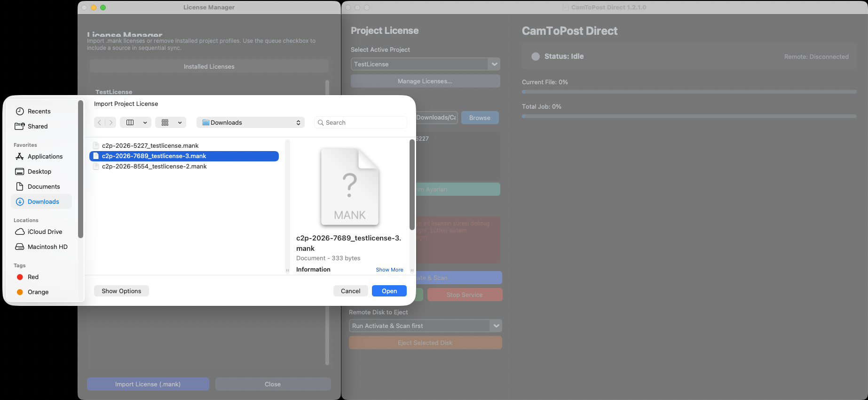Click Manage Licenses... in CamToPost Direct
The width and height of the screenshot is (868, 400).
tap(426, 81)
